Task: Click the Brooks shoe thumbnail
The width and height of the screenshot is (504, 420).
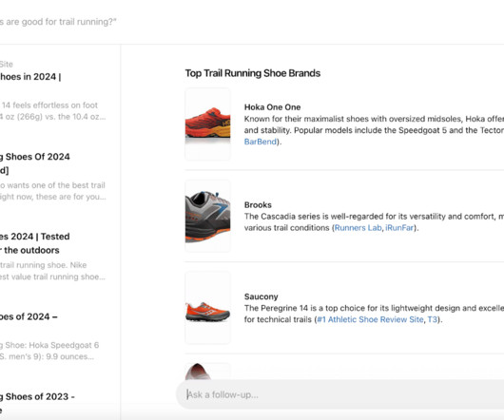Action: [207, 216]
